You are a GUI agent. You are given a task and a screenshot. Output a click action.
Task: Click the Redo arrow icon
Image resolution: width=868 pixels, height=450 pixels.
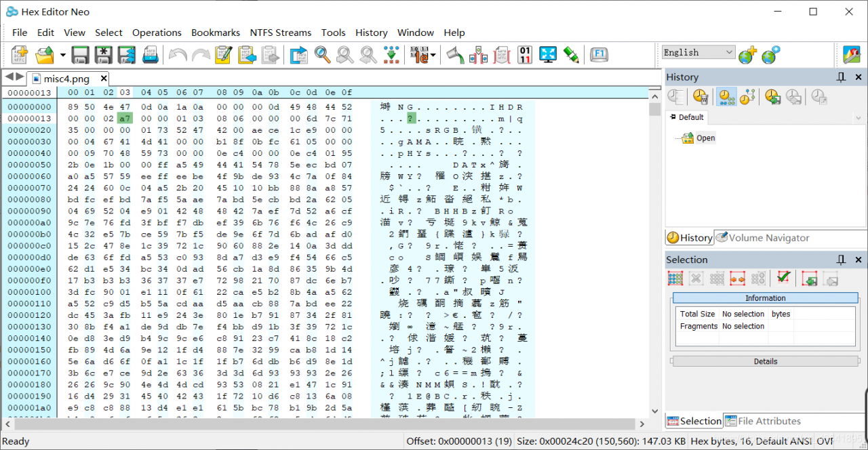(201, 55)
